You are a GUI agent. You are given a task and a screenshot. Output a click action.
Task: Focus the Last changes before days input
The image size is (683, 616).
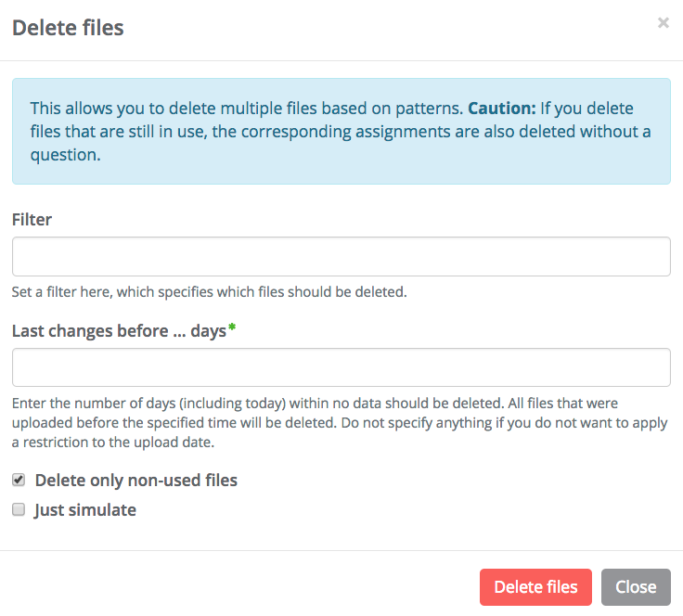click(341, 367)
